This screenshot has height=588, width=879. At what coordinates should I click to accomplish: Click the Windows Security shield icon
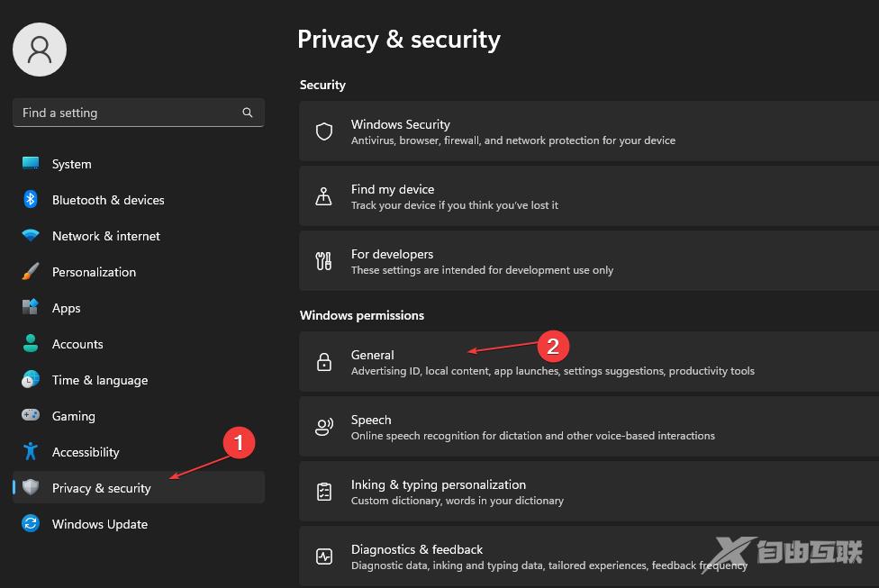[324, 131]
